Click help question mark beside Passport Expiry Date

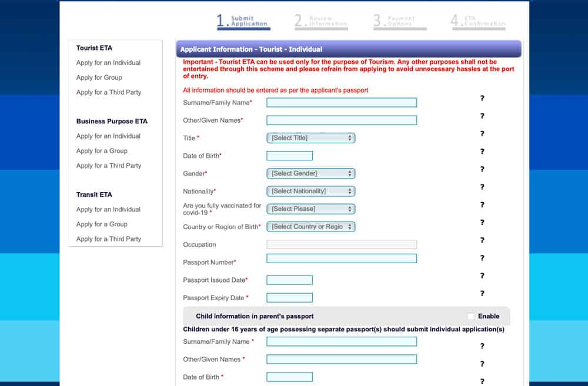[482, 293]
